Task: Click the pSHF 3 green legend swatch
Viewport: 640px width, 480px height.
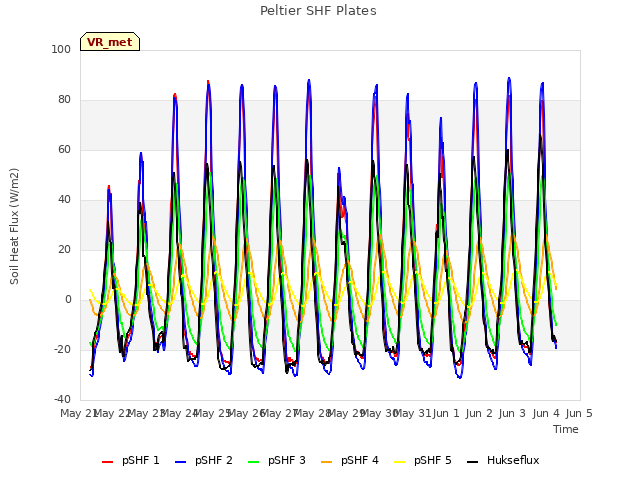Action: [x=253, y=462]
